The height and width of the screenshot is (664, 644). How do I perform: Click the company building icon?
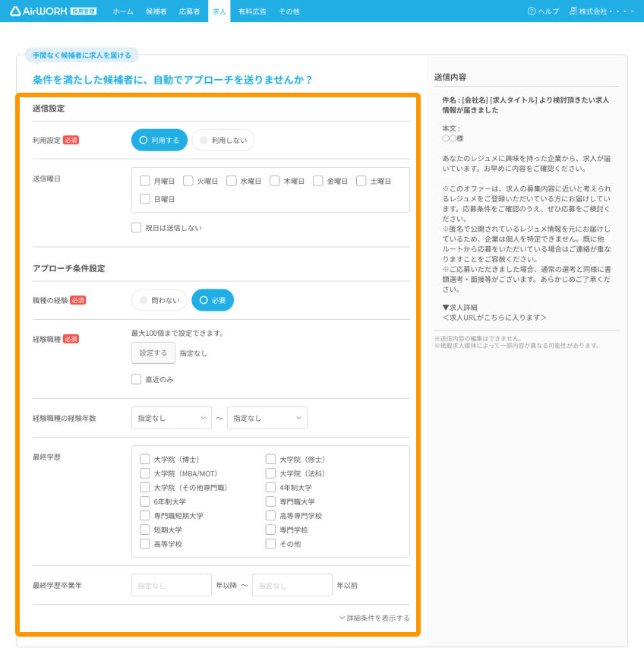[573, 11]
